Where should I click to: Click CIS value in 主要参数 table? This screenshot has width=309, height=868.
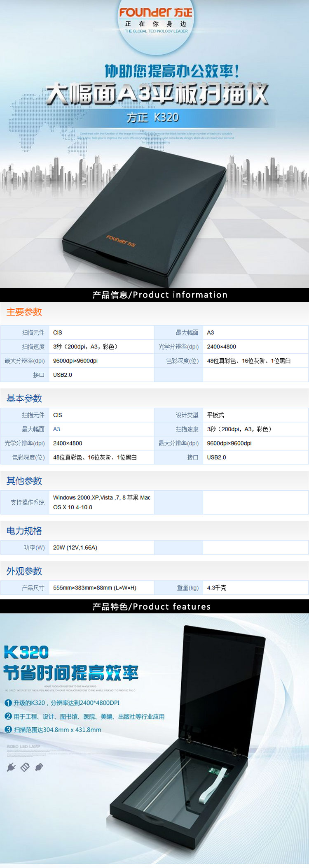point(58,332)
